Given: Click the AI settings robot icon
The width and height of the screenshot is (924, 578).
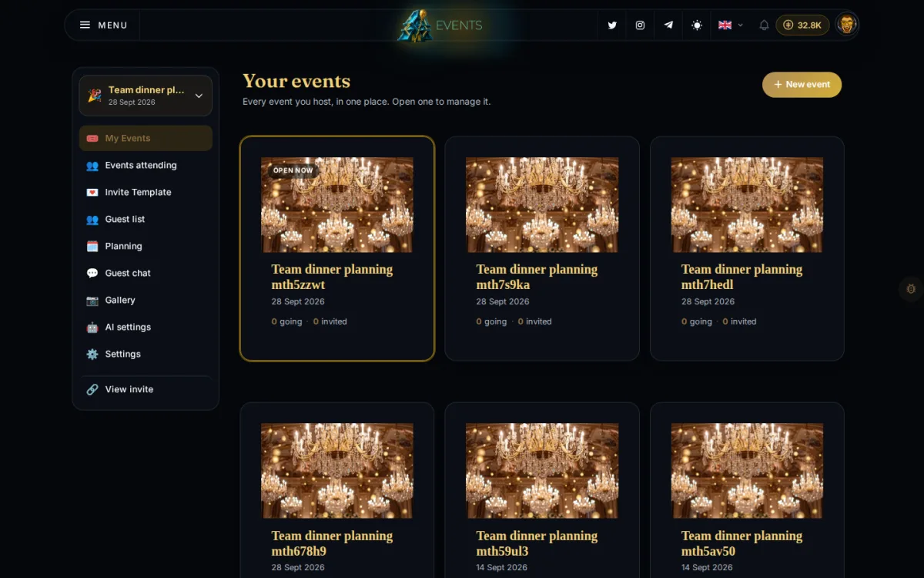Looking at the screenshot, I should pyautogui.click(x=92, y=328).
